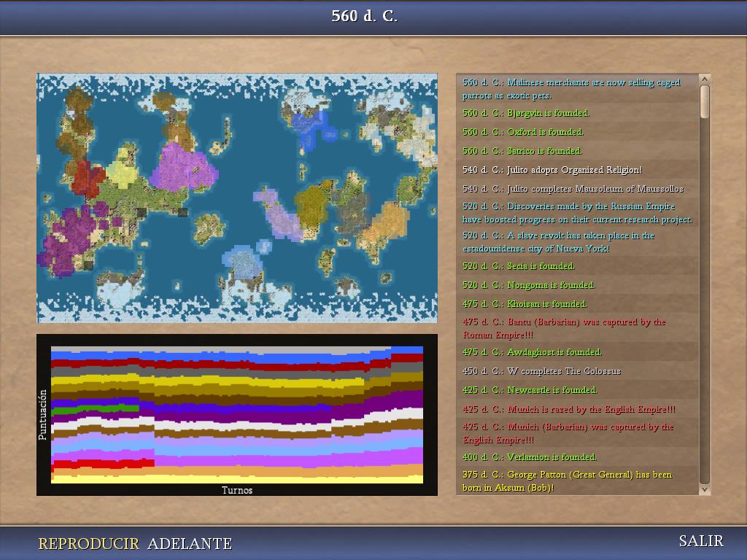Select 'Munich is razed by the English Empire' entry
This screenshot has height=560, width=747.
[x=569, y=409]
